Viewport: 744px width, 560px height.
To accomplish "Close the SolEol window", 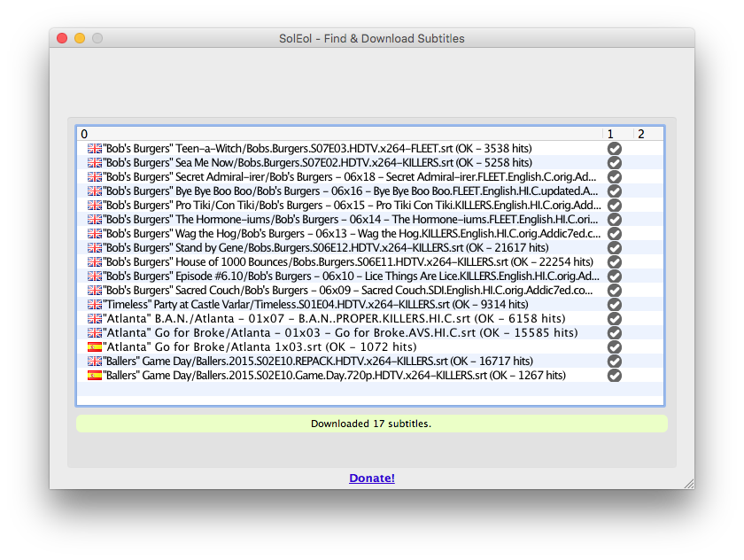I will [x=62, y=38].
